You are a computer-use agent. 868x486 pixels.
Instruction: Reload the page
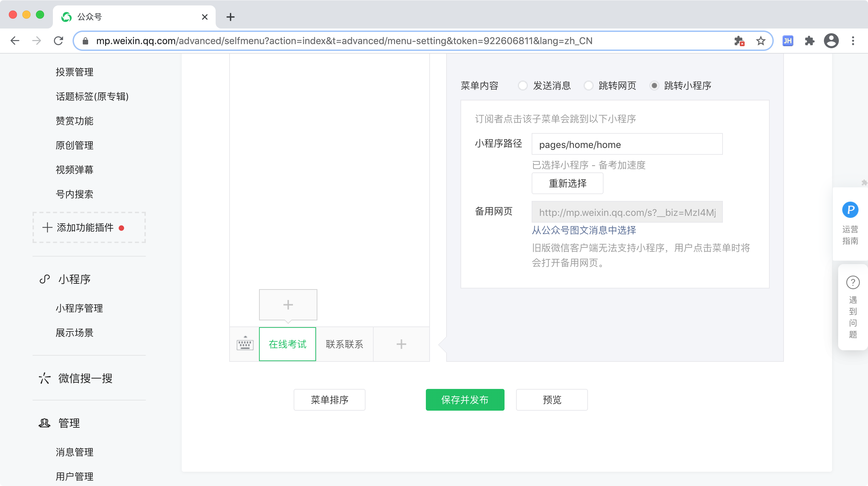(x=58, y=41)
